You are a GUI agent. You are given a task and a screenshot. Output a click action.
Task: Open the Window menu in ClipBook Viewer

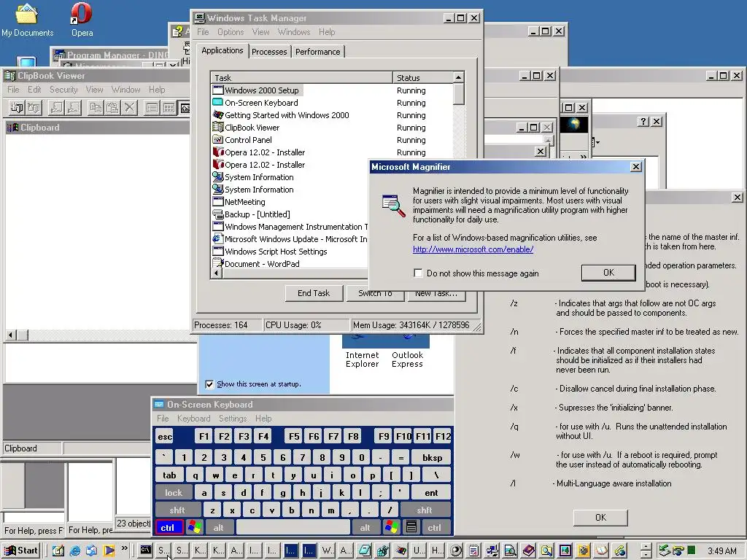pos(125,90)
